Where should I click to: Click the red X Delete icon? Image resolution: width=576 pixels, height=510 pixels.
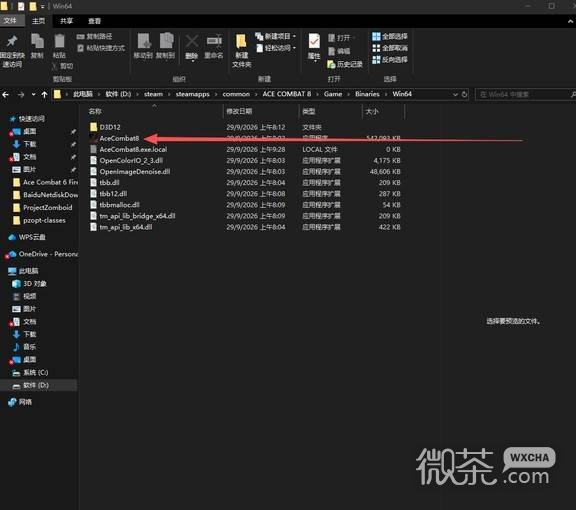192,41
